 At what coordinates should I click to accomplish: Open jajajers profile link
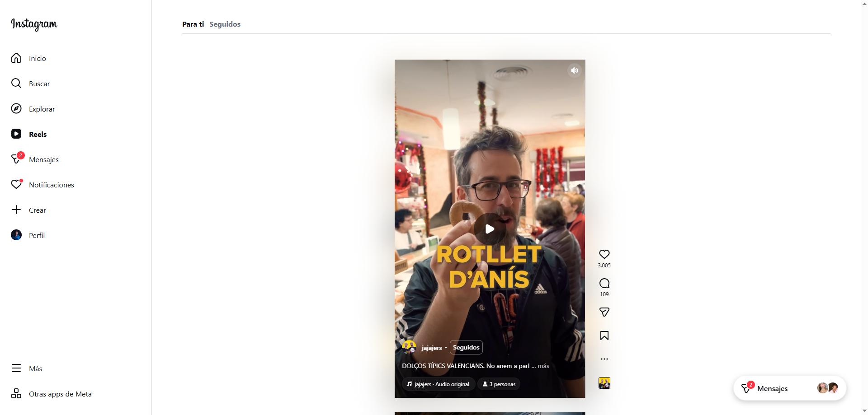pyautogui.click(x=431, y=348)
